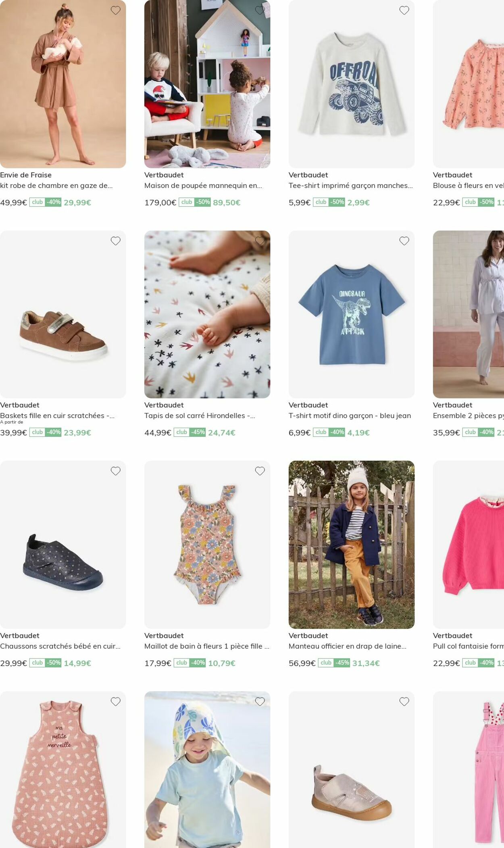The height and width of the screenshot is (848, 504).
Task: Open Maison de poupée mannequin product link
Action: pyautogui.click(x=203, y=186)
